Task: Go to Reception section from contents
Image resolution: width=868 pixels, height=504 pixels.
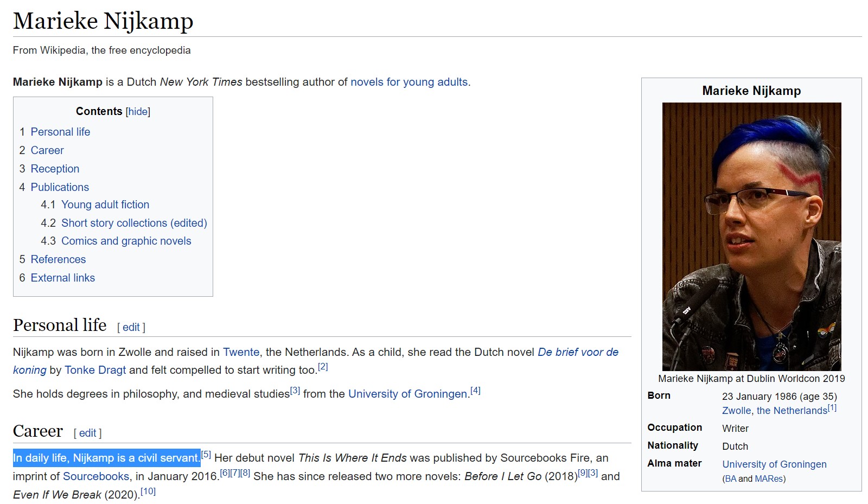Action: pyautogui.click(x=55, y=169)
